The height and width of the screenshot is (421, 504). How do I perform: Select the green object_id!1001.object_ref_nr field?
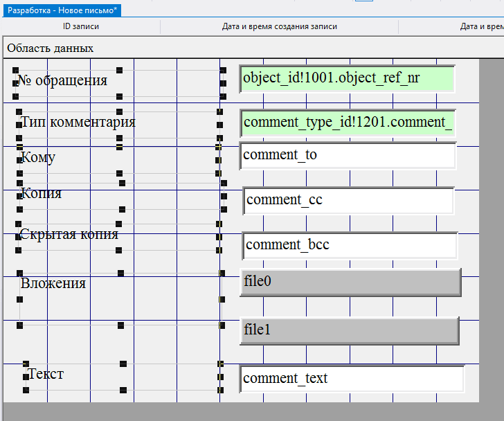[x=348, y=78]
